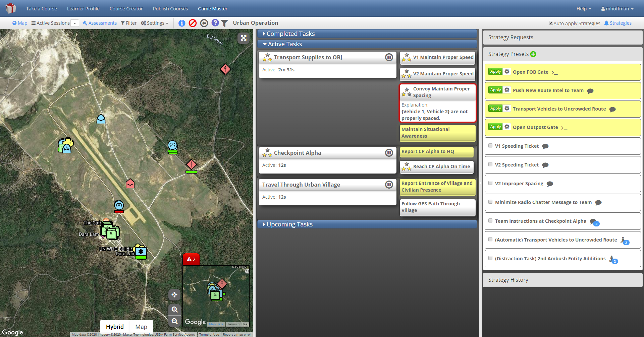This screenshot has width=644, height=337.
Task: Add a new strategy preset with green plus
Action: point(533,54)
